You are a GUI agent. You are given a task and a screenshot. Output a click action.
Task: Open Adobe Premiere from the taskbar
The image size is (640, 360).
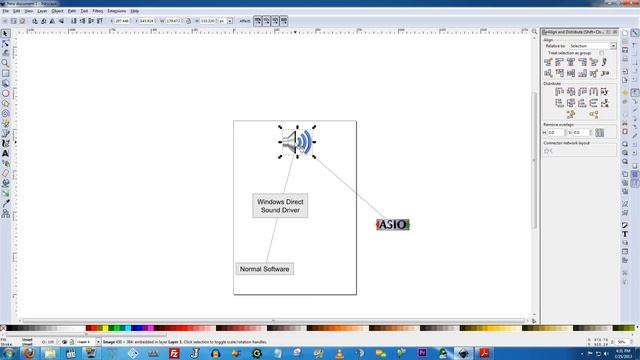click(422, 353)
